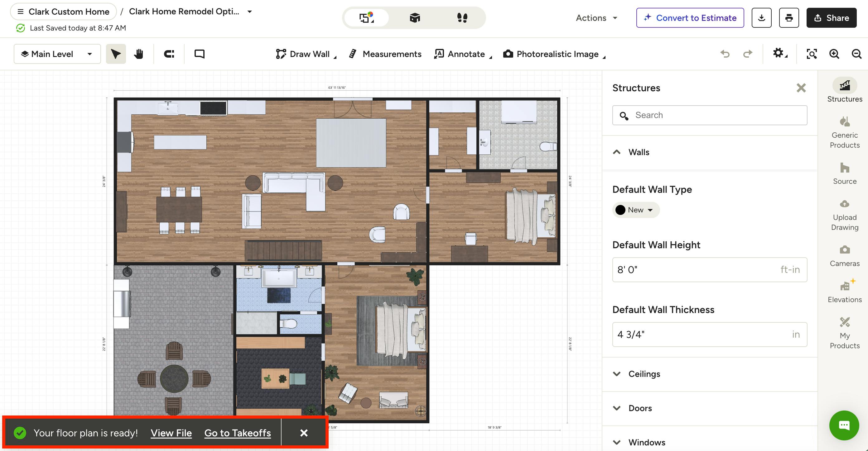Collapse the Walls section

pos(710,152)
